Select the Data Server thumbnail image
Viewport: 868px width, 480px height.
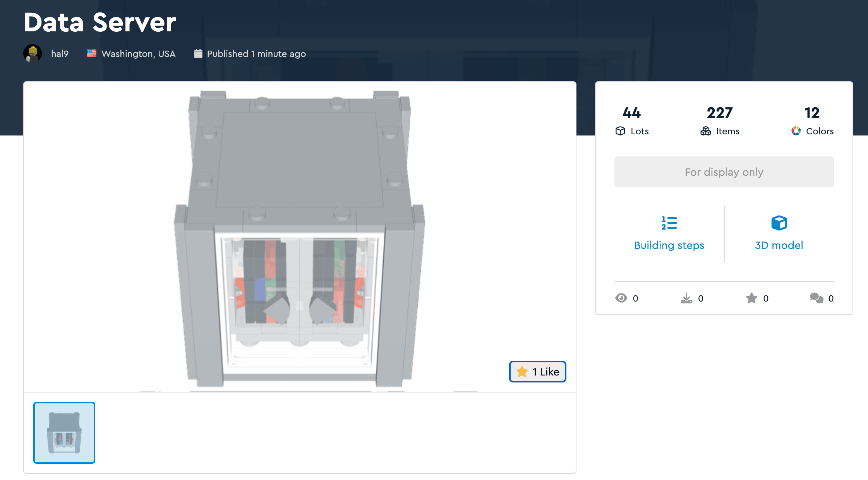64,433
